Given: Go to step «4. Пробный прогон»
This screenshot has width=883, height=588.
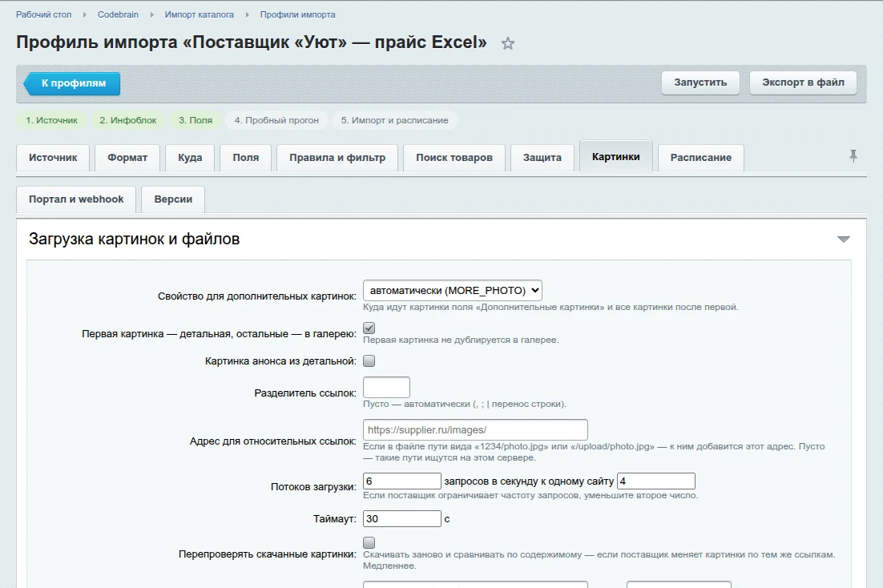Looking at the screenshot, I should [276, 120].
